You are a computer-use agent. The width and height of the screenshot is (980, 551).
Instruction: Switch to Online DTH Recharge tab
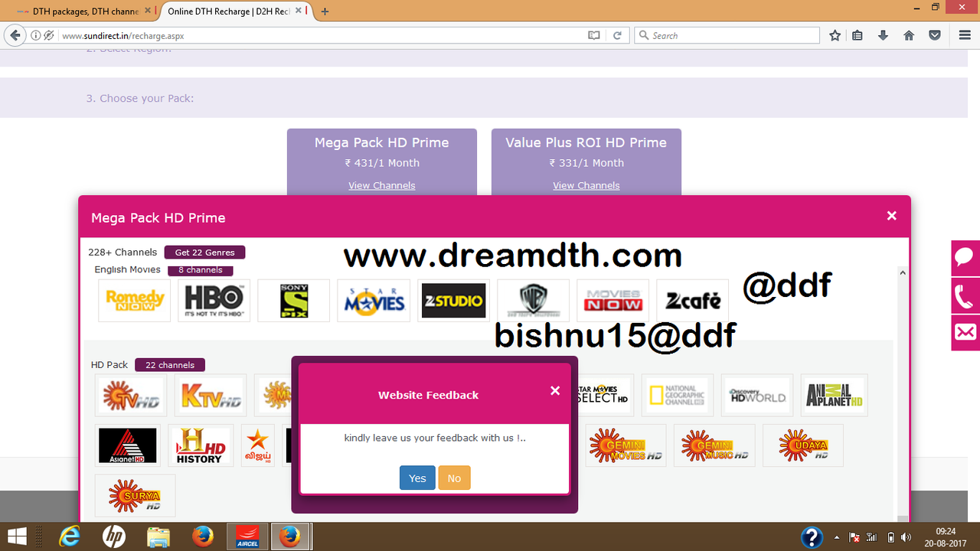tap(228, 11)
